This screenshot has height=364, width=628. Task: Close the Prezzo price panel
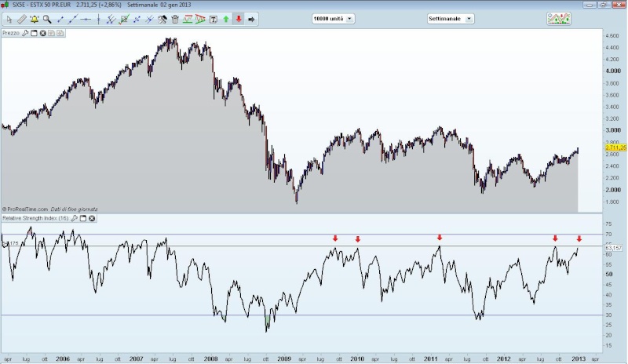(42, 33)
